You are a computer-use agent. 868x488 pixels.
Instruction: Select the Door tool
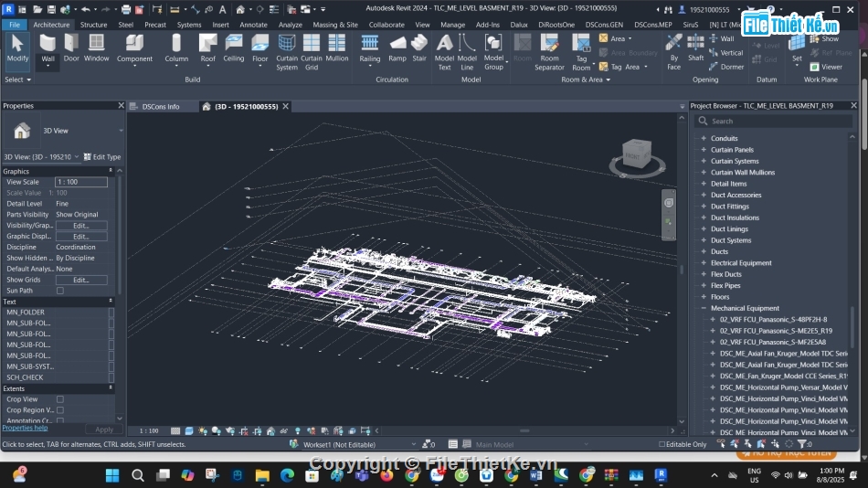[71, 48]
